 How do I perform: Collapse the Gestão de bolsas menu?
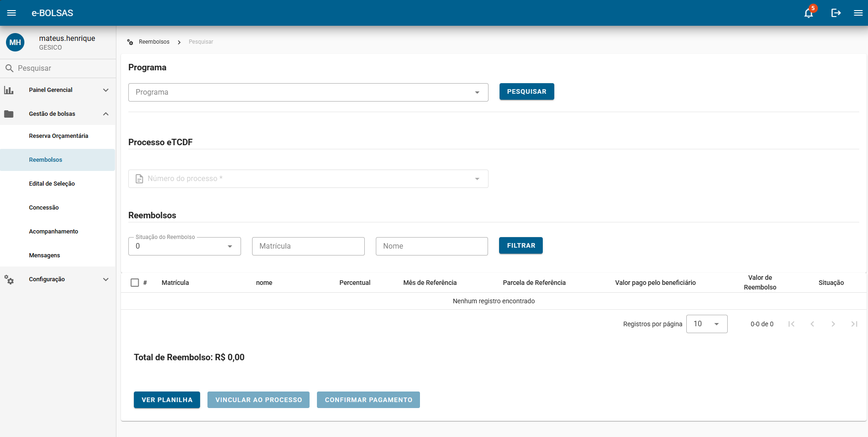[106, 114]
